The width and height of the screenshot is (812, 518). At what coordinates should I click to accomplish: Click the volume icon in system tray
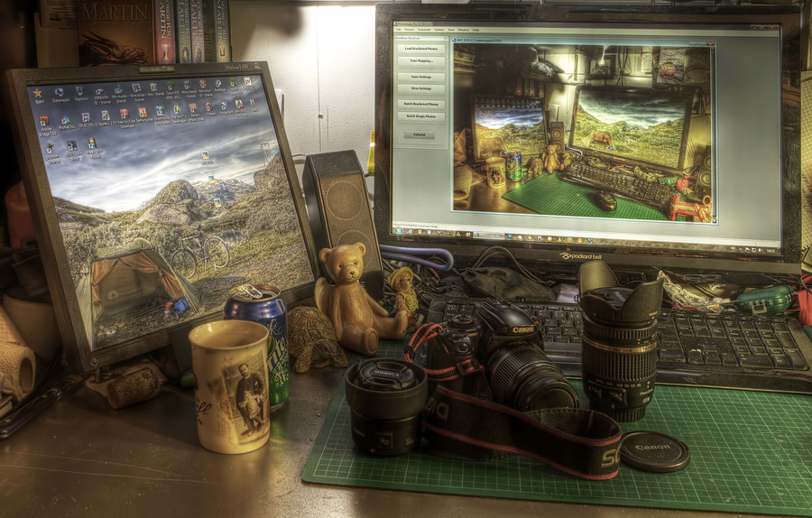click(761, 250)
